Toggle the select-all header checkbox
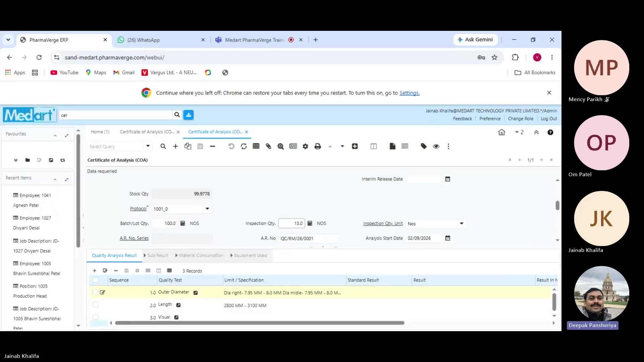The width and height of the screenshot is (644, 362). tap(95, 280)
